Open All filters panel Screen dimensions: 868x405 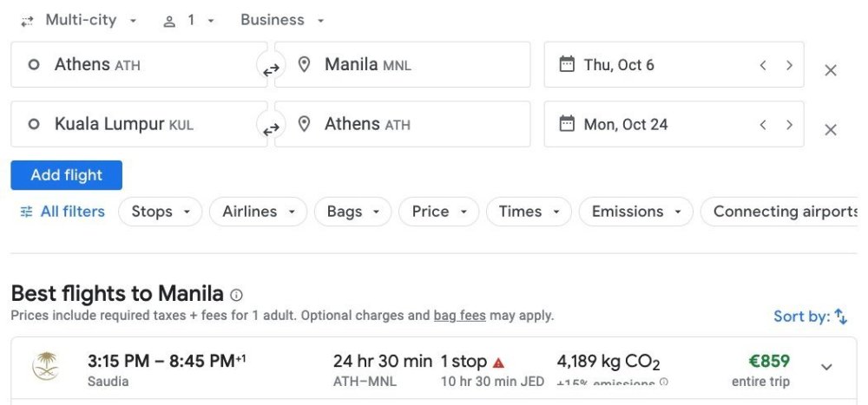(62, 212)
